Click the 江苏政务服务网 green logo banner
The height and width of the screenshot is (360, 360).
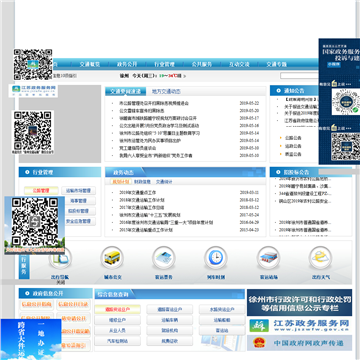[299, 325]
